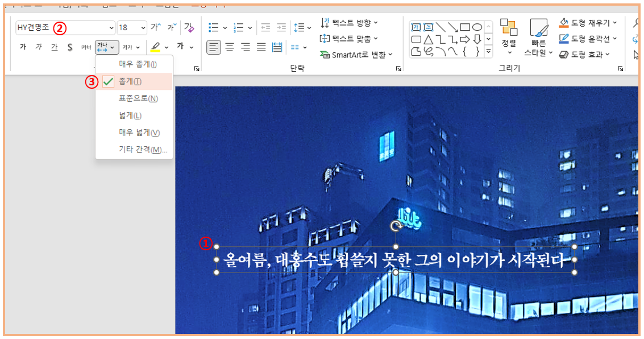
Task: Toggle underline formatting
Action: (x=54, y=47)
